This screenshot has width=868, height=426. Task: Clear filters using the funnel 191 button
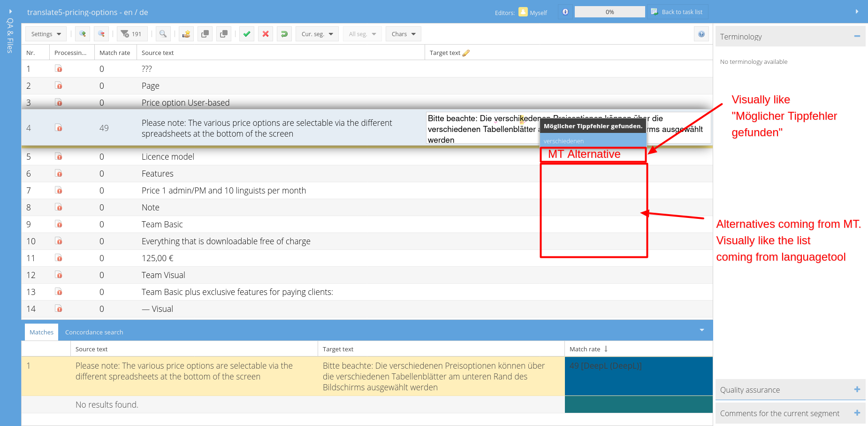tap(132, 34)
